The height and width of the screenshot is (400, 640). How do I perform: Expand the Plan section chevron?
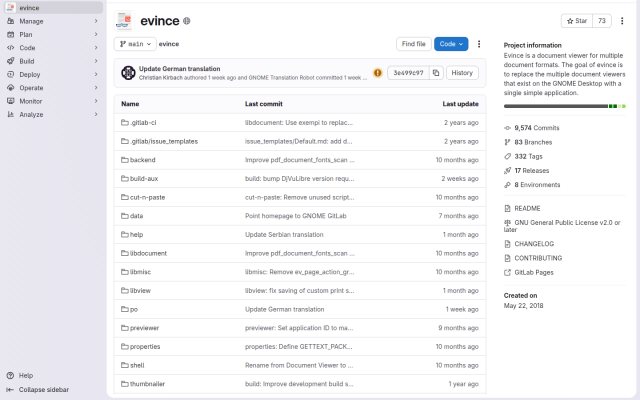tap(96, 34)
